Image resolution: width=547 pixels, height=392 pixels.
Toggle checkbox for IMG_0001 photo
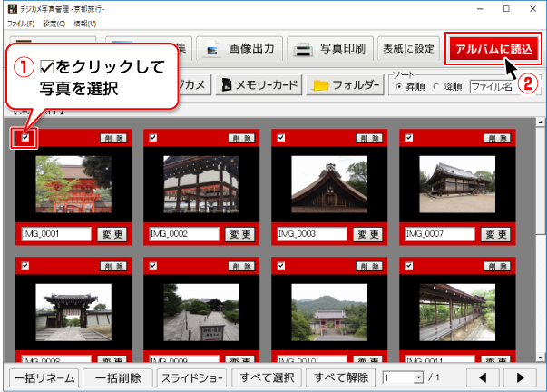(x=25, y=138)
